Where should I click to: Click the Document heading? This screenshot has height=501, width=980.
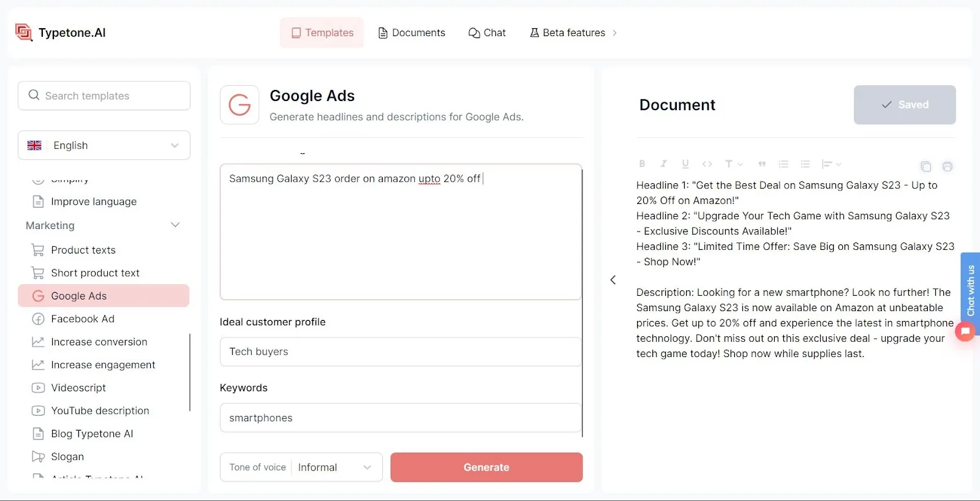[677, 105]
